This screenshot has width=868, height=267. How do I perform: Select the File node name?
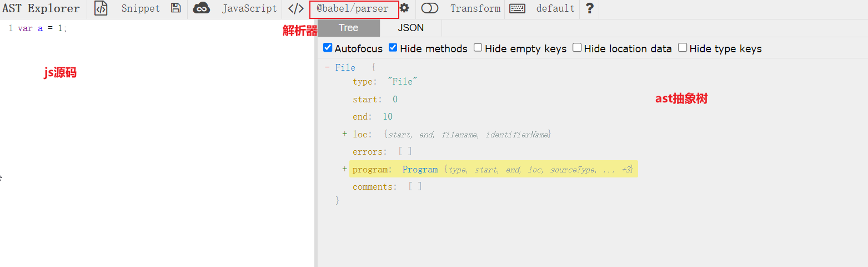pos(345,67)
